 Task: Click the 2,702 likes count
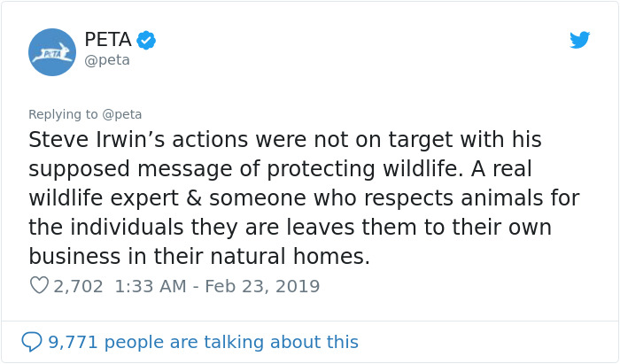click(x=78, y=286)
